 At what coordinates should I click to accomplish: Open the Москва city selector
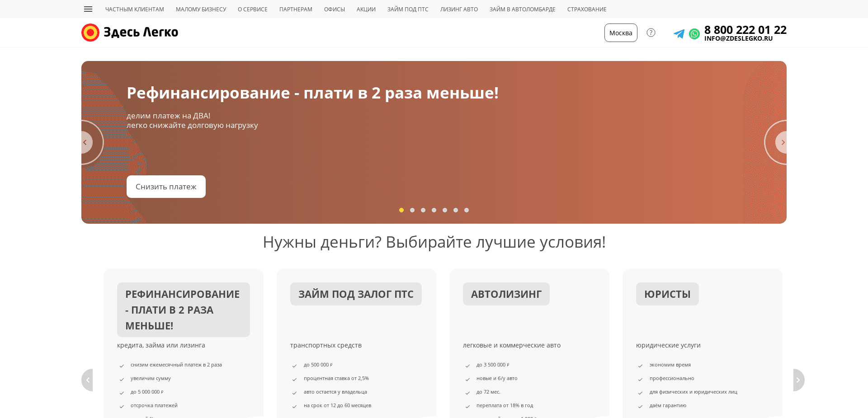coord(620,33)
